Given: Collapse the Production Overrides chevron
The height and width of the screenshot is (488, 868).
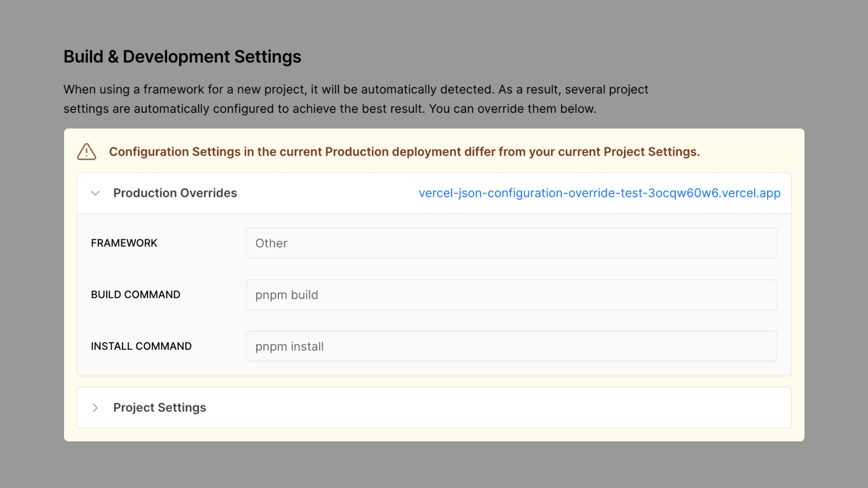Looking at the screenshot, I should coord(95,193).
